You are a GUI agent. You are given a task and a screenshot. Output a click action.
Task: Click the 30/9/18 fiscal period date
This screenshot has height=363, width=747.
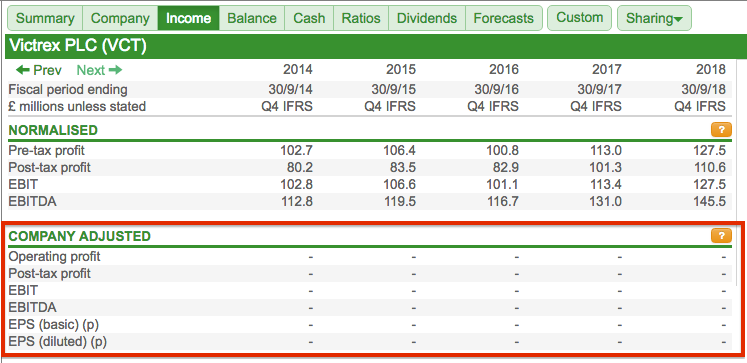(703, 89)
